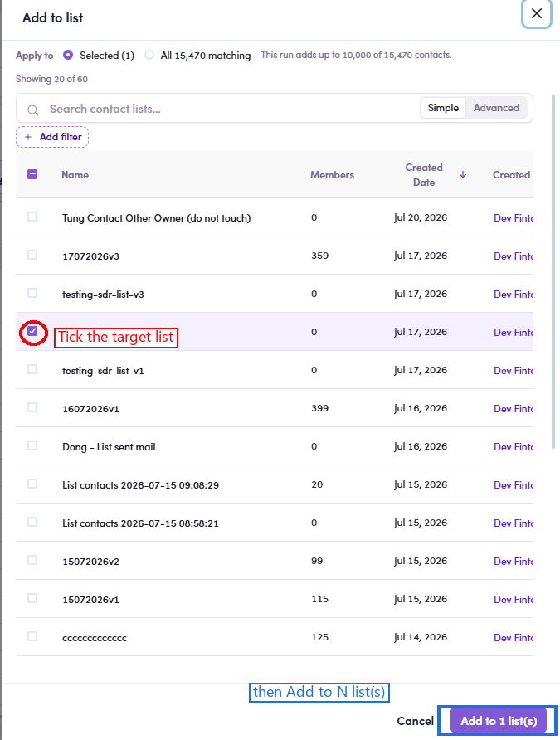Click the Created Date sort arrow
This screenshot has height=740, width=560.
pos(463,174)
